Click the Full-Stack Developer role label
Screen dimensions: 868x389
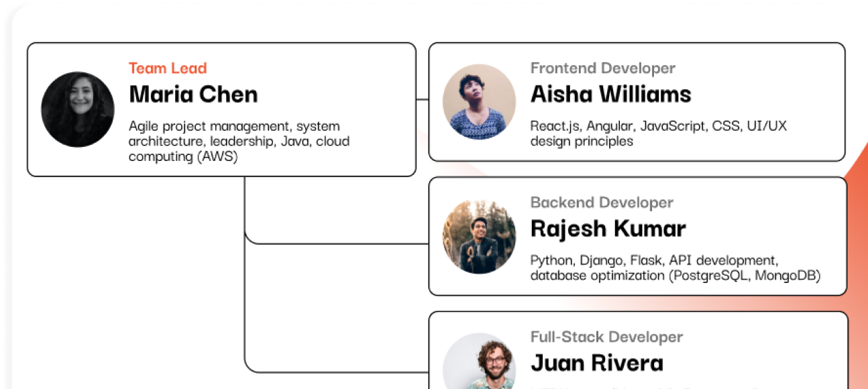[x=606, y=337]
